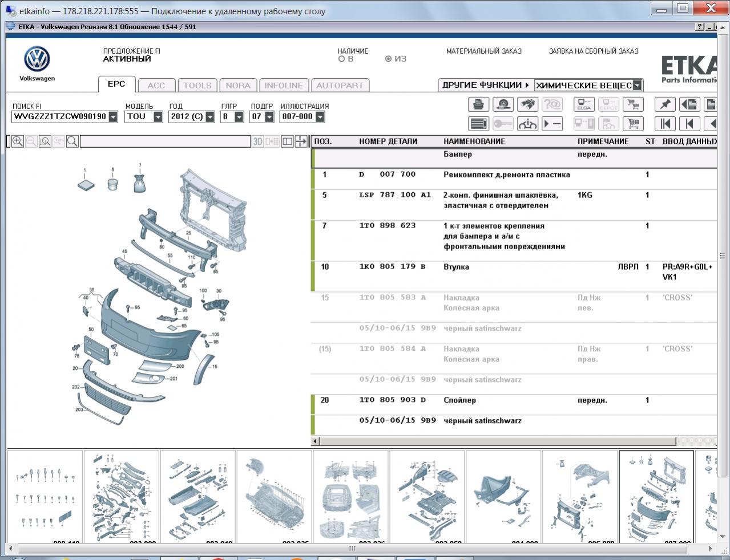This screenshot has height=560, width=730.
Task: Open the Другие функции menu
Action: [x=486, y=85]
